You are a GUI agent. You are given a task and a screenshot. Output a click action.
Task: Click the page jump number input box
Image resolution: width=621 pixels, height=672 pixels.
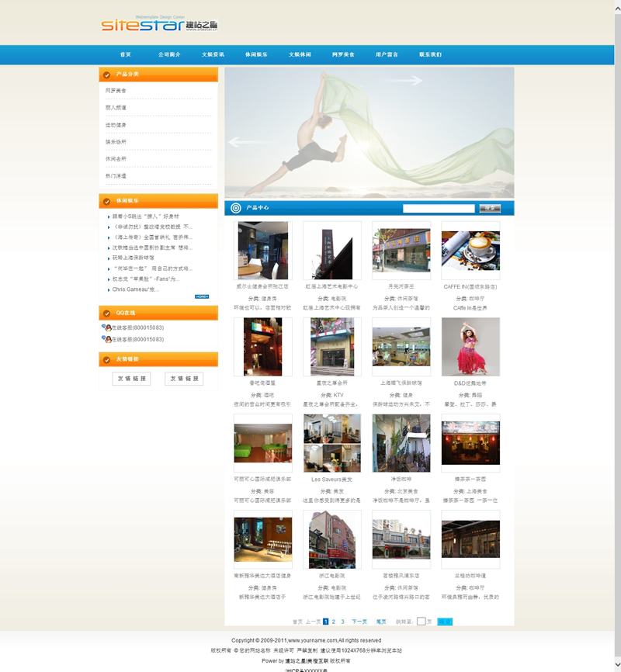[x=422, y=622]
